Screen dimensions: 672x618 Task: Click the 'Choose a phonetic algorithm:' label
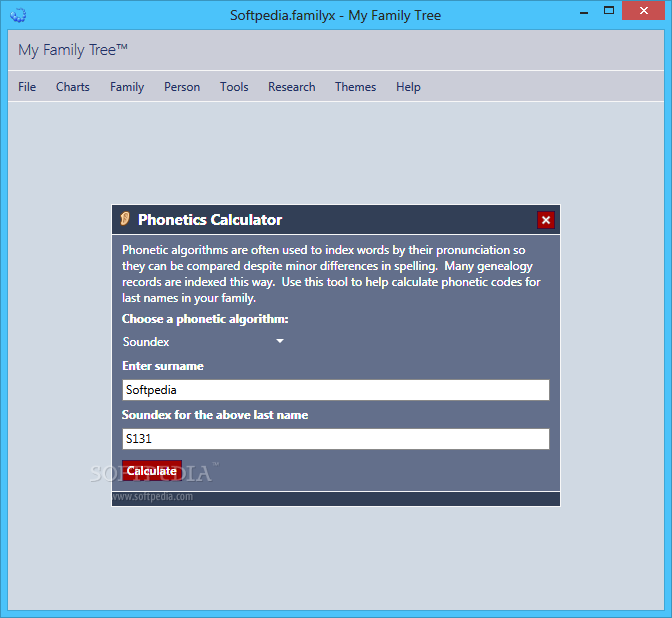(205, 319)
